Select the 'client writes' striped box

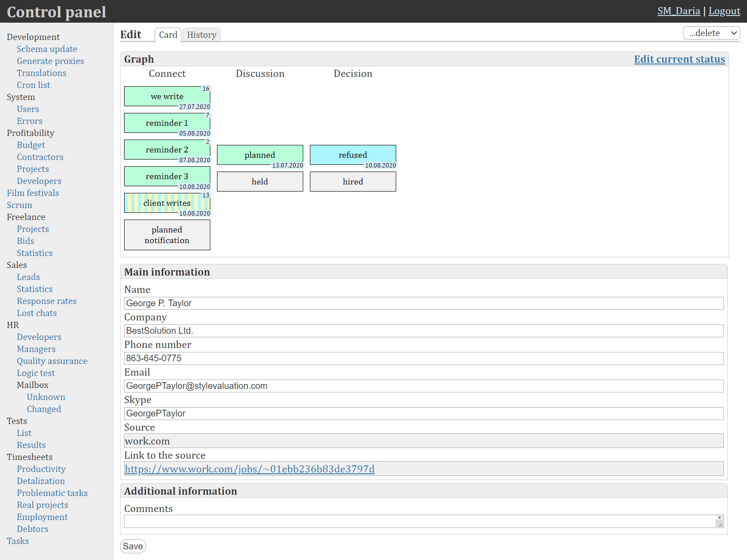tap(167, 203)
